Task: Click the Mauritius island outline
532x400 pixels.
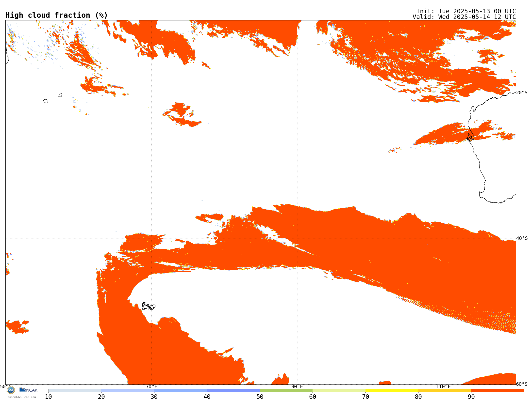Action: [x=60, y=95]
